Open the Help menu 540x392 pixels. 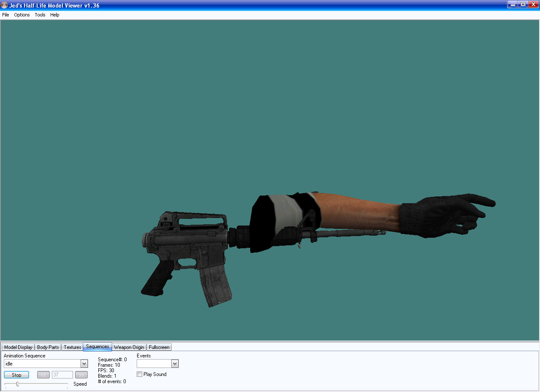[55, 15]
